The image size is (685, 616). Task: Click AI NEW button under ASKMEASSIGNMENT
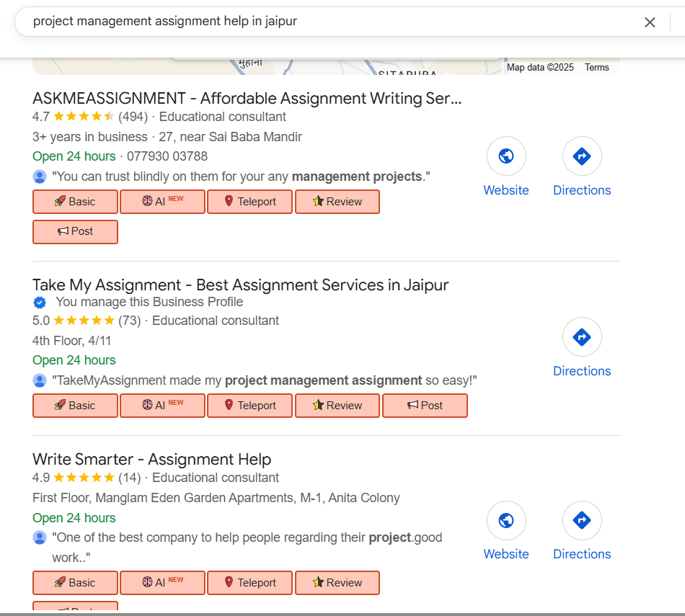(162, 202)
